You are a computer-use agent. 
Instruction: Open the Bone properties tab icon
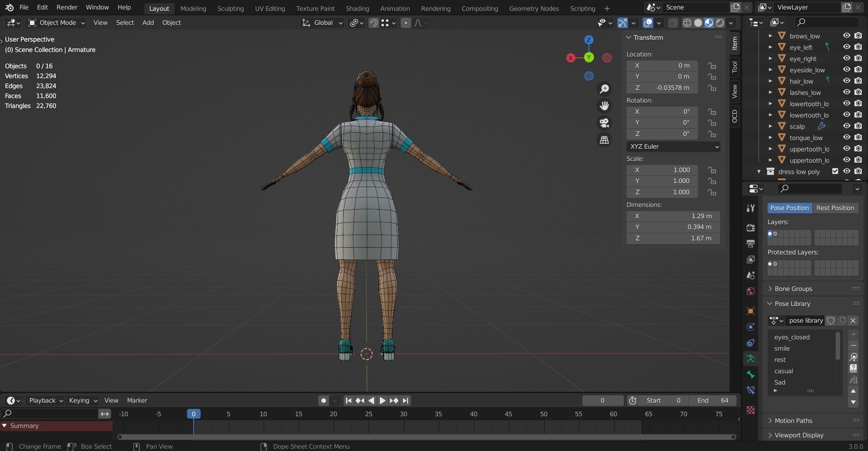click(x=751, y=375)
